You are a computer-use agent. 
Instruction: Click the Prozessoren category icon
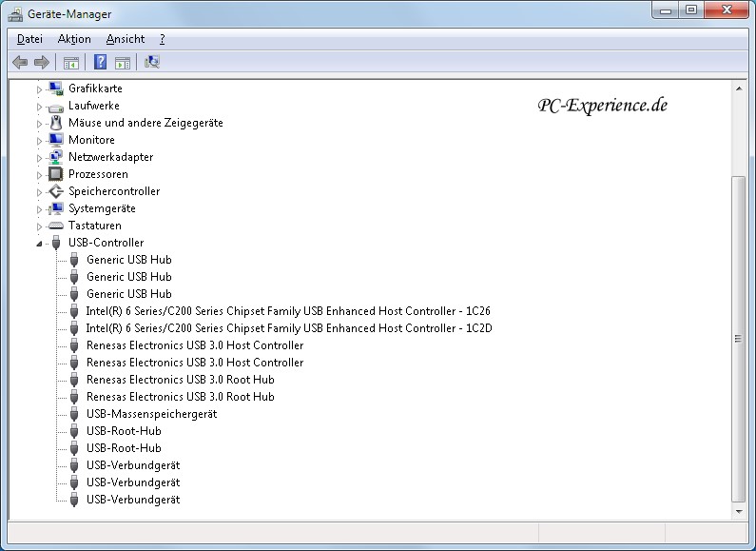pos(55,174)
